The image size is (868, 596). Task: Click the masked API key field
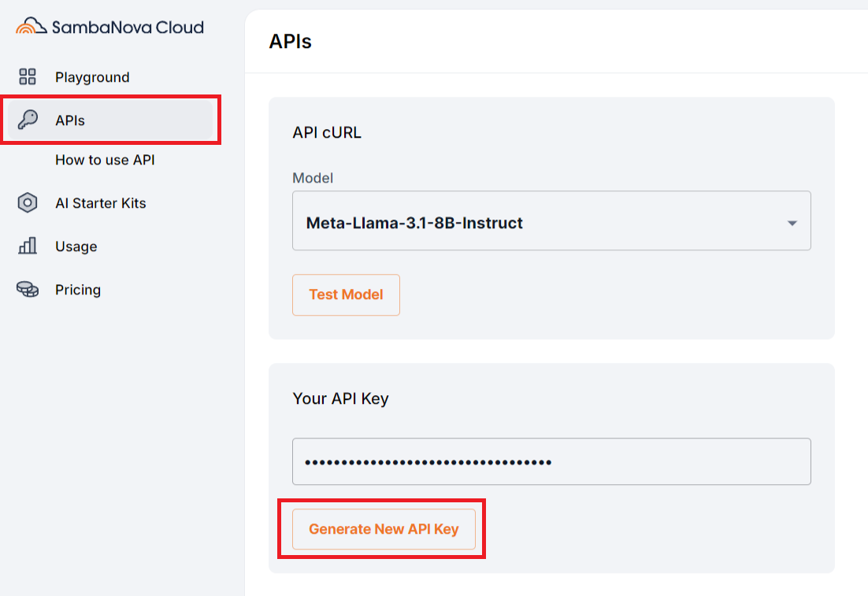tap(551, 461)
